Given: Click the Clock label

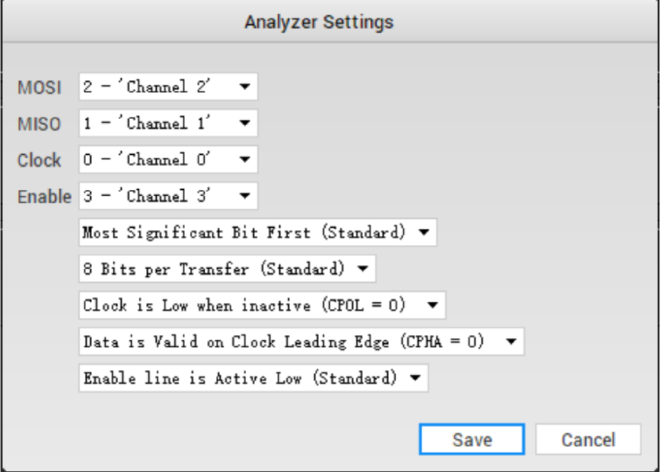Looking at the screenshot, I should pos(40,160).
